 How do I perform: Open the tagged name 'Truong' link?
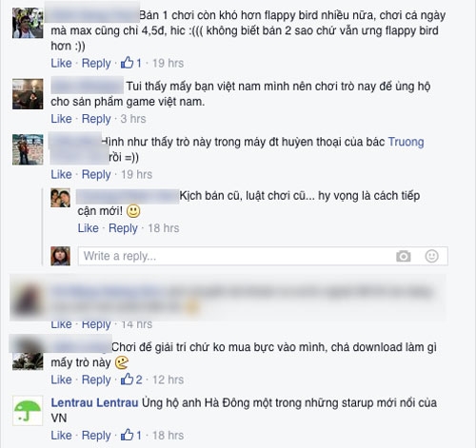click(x=406, y=142)
